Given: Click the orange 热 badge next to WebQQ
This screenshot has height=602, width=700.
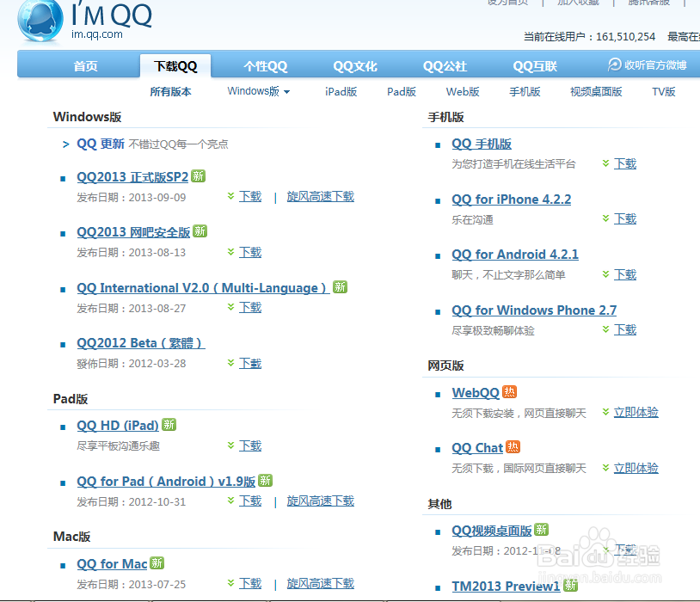Looking at the screenshot, I should pos(509,391).
